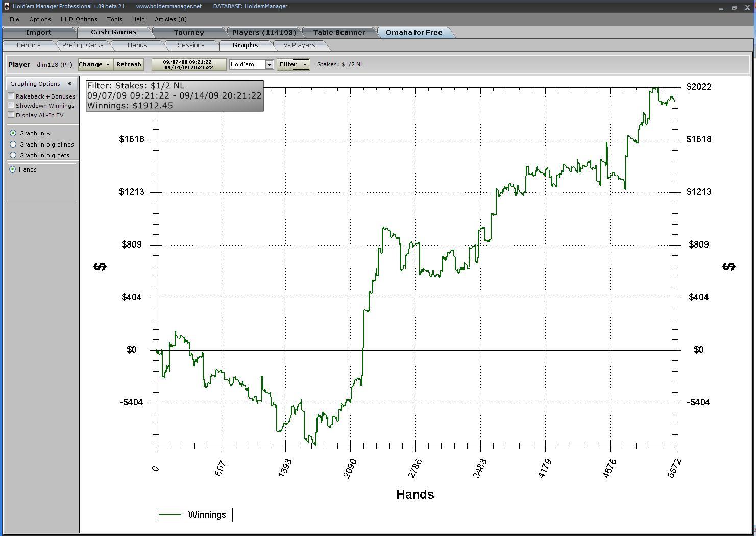Enable Display All-In EV checkbox
The height and width of the screenshot is (536, 756).
pos(11,115)
